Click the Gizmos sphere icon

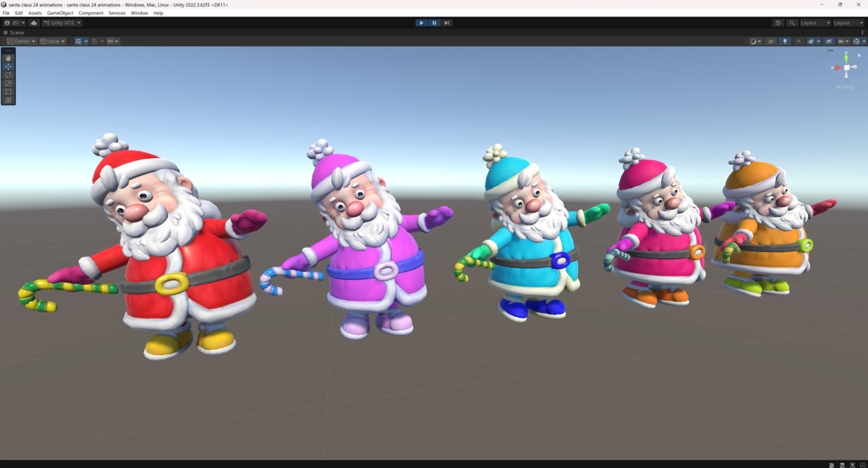point(856,41)
